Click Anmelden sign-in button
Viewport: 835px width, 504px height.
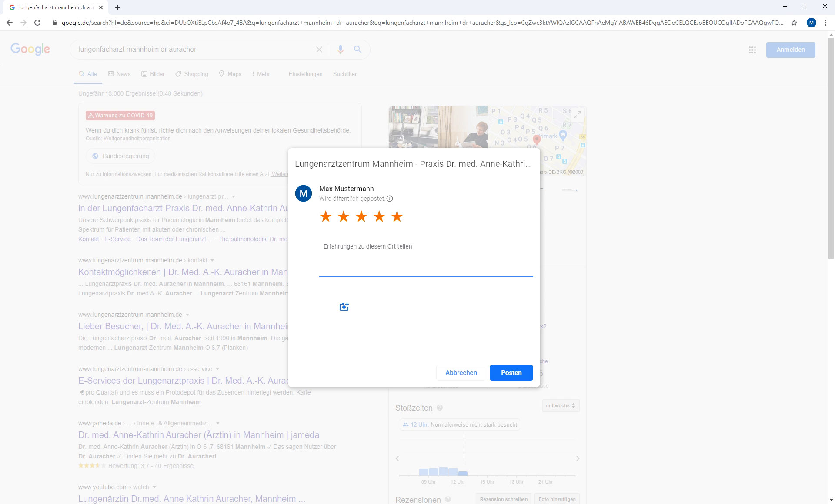(791, 50)
